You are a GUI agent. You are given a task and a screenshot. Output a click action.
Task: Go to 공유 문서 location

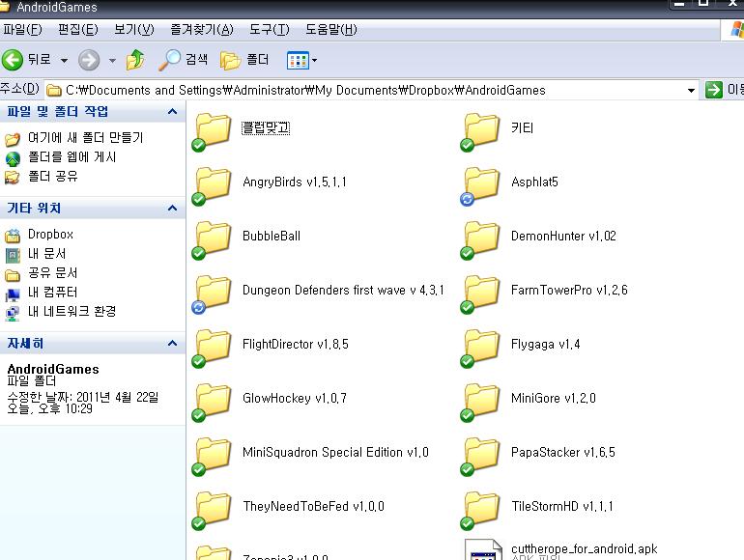[53, 273]
